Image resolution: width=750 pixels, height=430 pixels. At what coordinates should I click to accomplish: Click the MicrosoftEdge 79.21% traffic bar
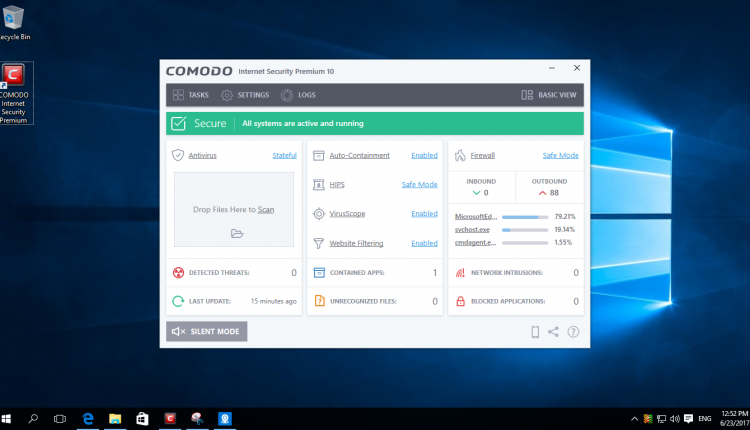coord(525,217)
